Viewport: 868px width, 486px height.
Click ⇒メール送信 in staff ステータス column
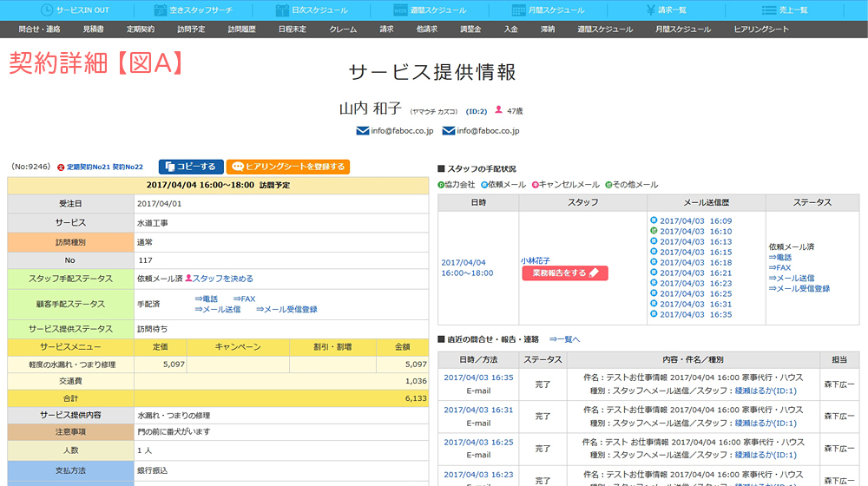(792, 278)
